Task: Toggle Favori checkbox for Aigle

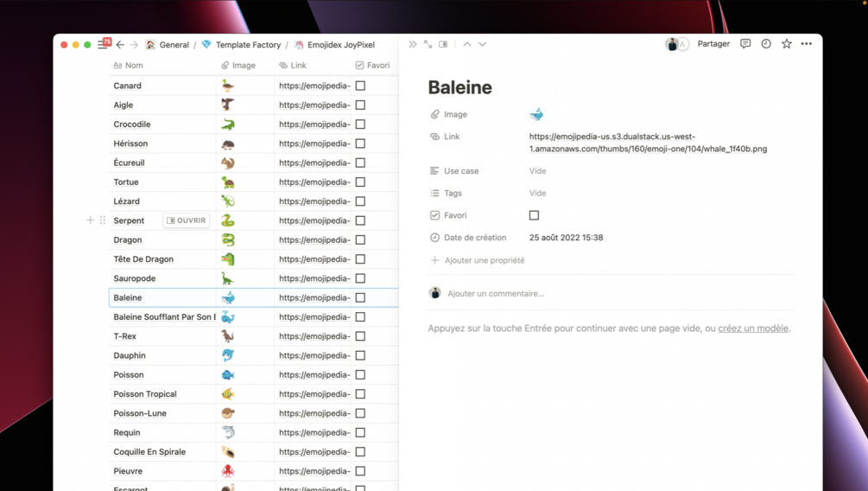Action: tap(360, 105)
